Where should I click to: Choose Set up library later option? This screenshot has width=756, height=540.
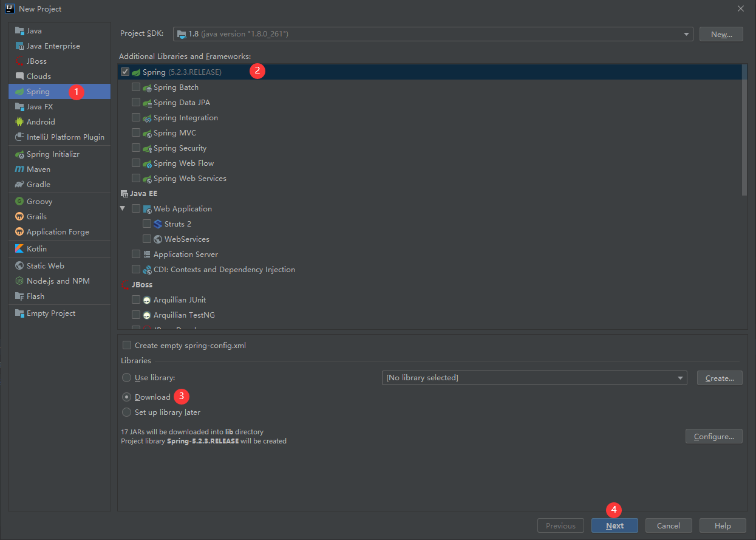click(126, 412)
